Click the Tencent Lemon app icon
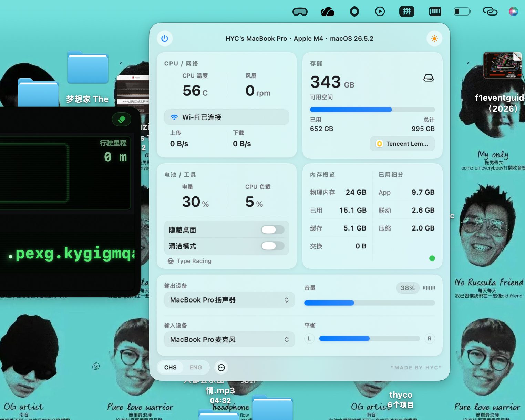 pos(379,144)
